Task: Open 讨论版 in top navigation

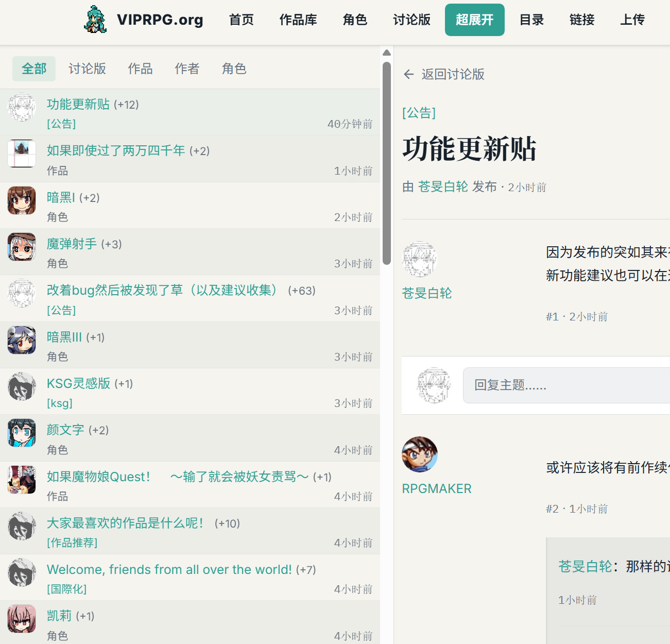Action: tap(412, 20)
